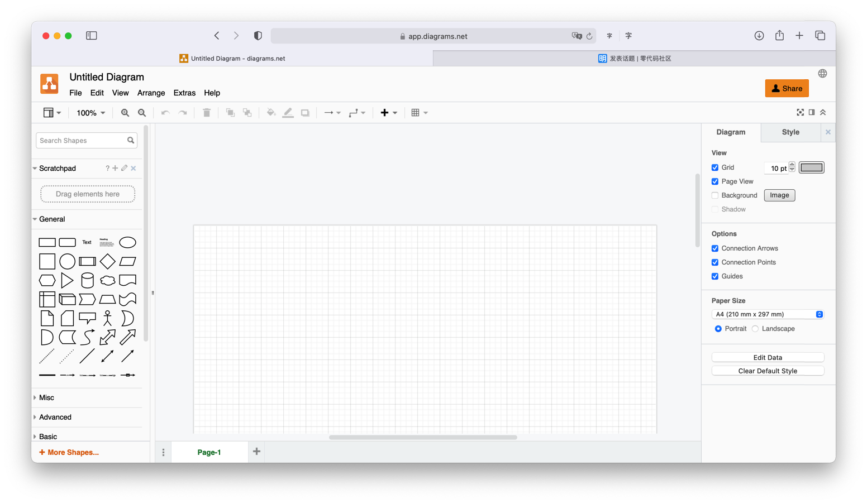This screenshot has width=867, height=504.
Task: Toggle the Safari sidebar icon
Action: pyautogui.click(x=92, y=36)
